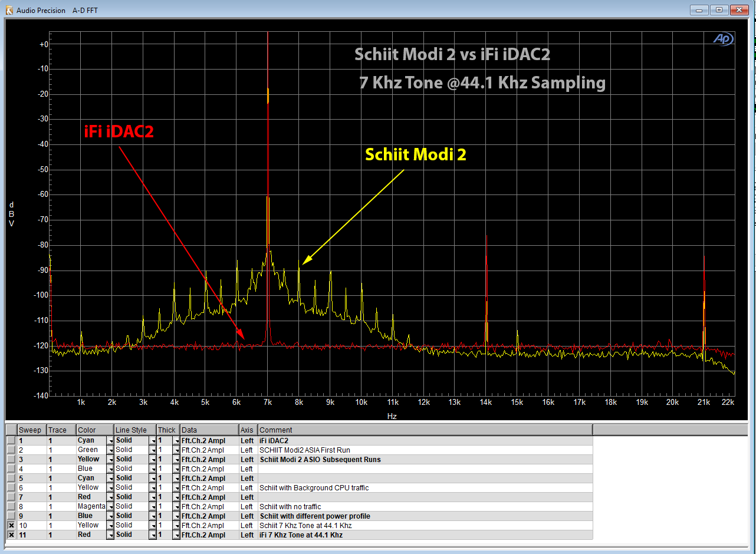Open Line Style dropdown for sweep 10

tap(153, 525)
